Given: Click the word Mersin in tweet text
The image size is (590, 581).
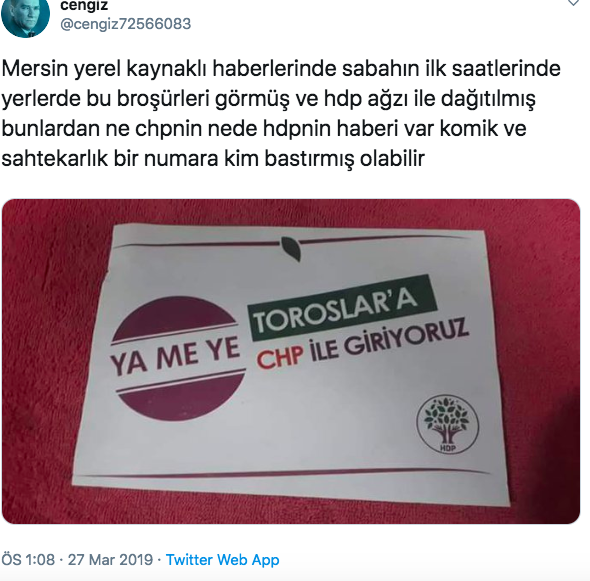Looking at the screenshot, I should [35, 69].
